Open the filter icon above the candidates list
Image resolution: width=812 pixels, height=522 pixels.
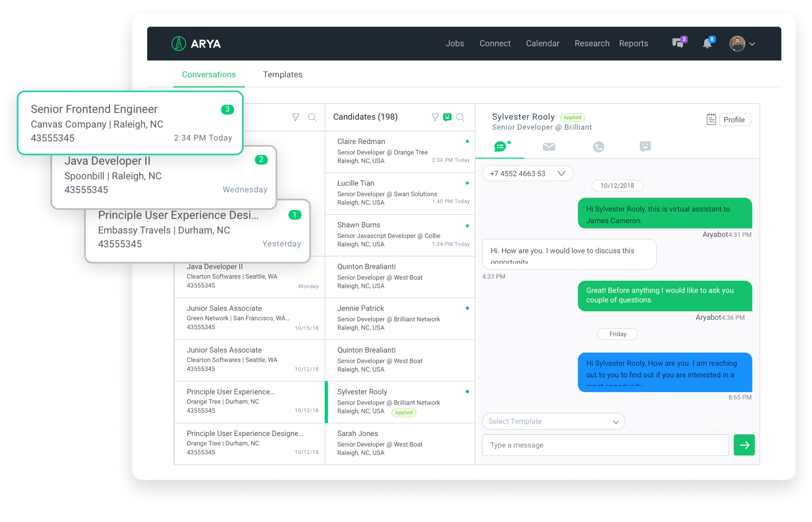435,117
